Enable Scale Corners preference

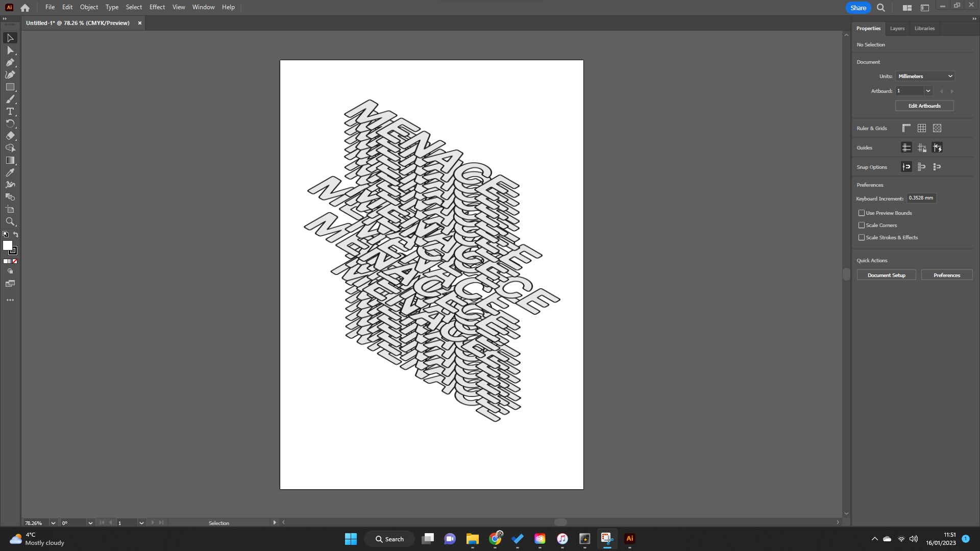(x=862, y=225)
